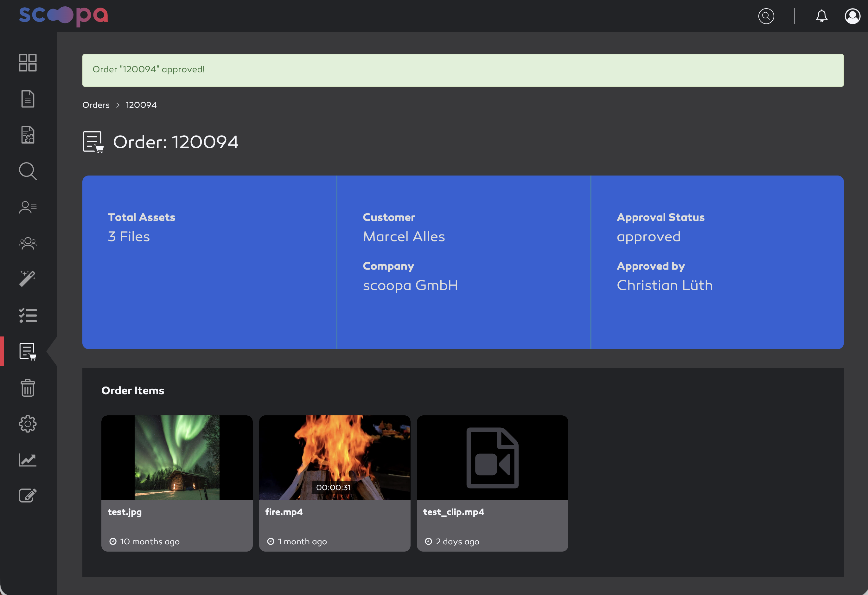Open the dashboard grid icon in sidebar
Viewport: 868px width, 595px height.
pos(28,63)
